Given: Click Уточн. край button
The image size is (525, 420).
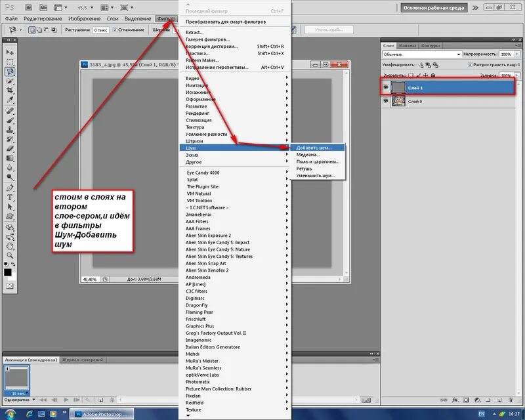Looking at the screenshot, I should pos(329,30).
